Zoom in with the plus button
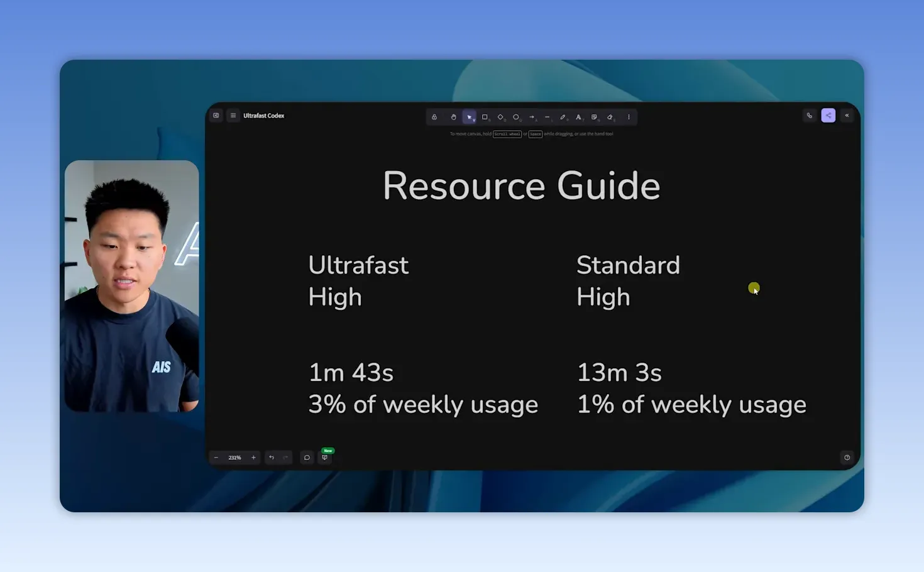The height and width of the screenshot is (572, 924). click(253, 458)
